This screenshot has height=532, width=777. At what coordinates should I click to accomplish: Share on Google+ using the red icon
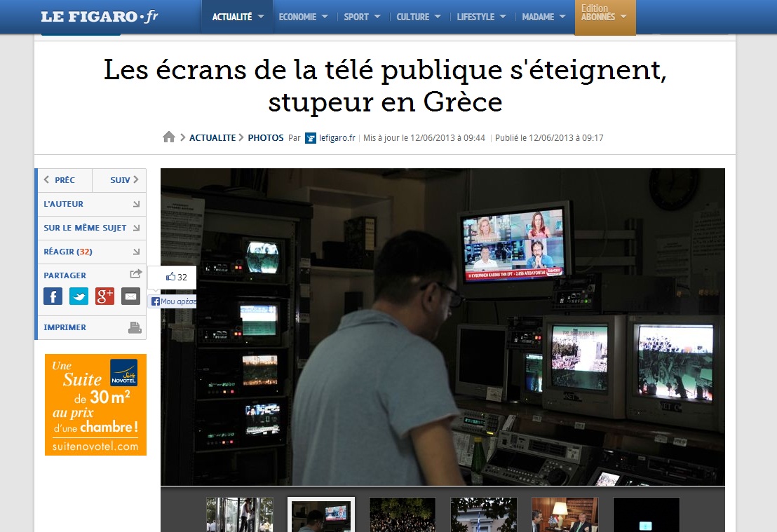pyautogui.click(x=104, y=296)
